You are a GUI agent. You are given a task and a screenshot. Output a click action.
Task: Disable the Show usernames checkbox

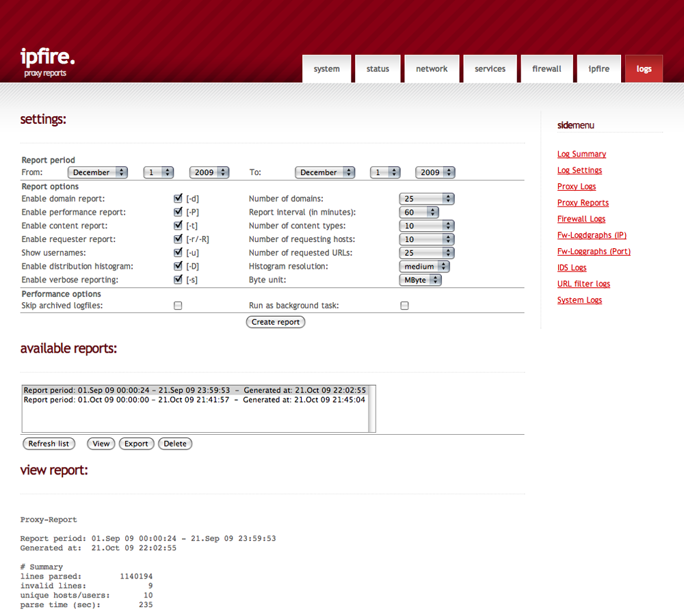tap(178, 253)
